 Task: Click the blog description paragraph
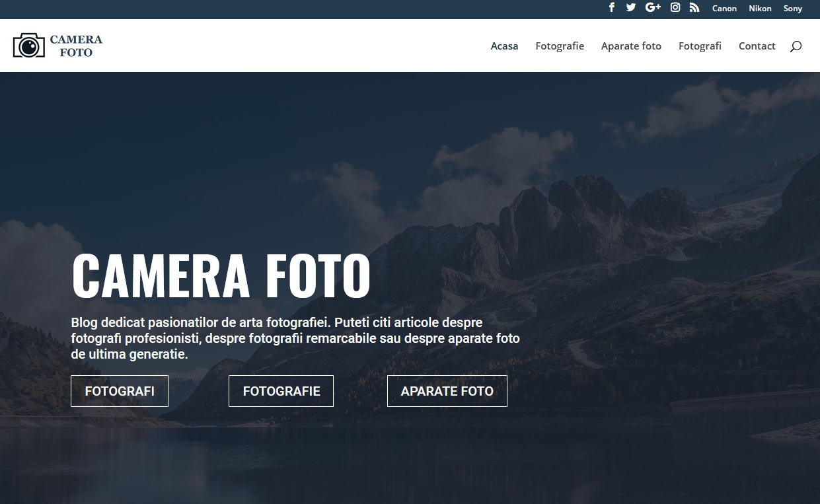[295, 339]
